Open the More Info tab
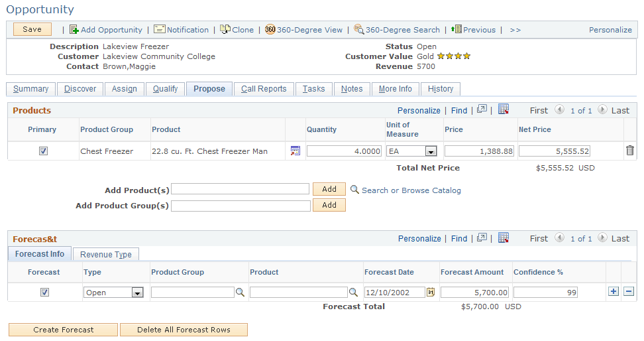Screen dimensions: 644x341 point(395,89)
